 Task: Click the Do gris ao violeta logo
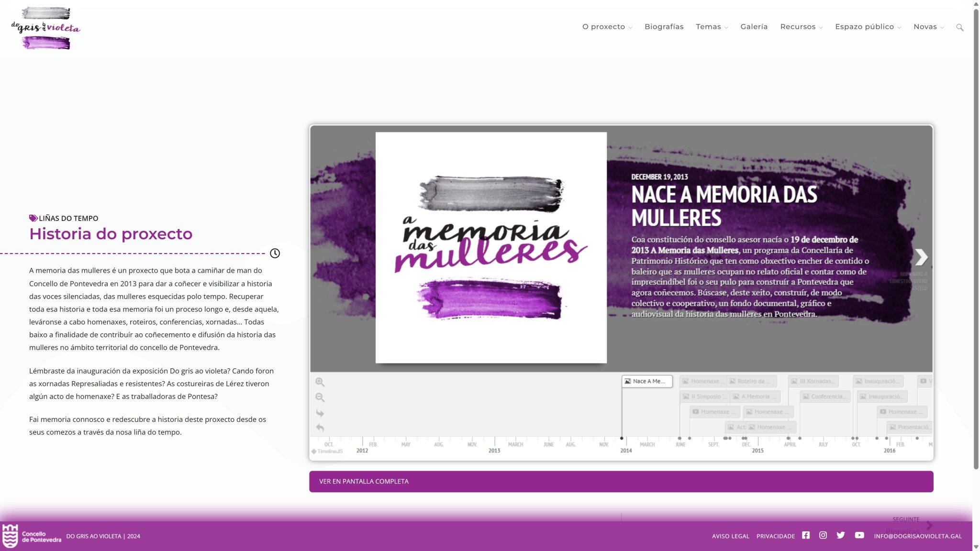46,28
